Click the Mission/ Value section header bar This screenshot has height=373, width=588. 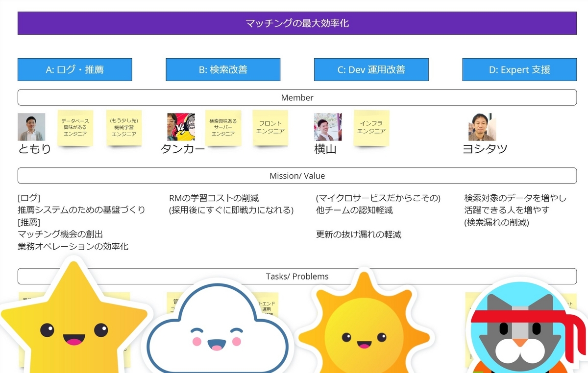(297, 176)
